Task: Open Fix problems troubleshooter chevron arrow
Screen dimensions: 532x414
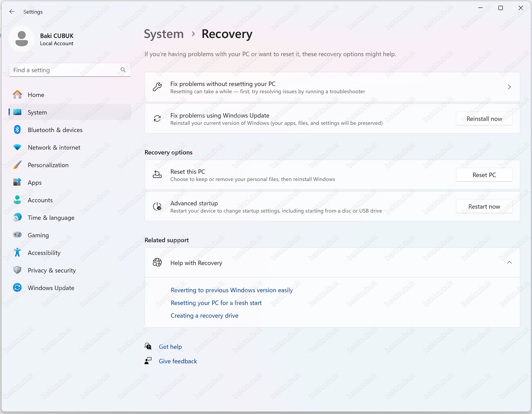Action: (x=509, y=87)
